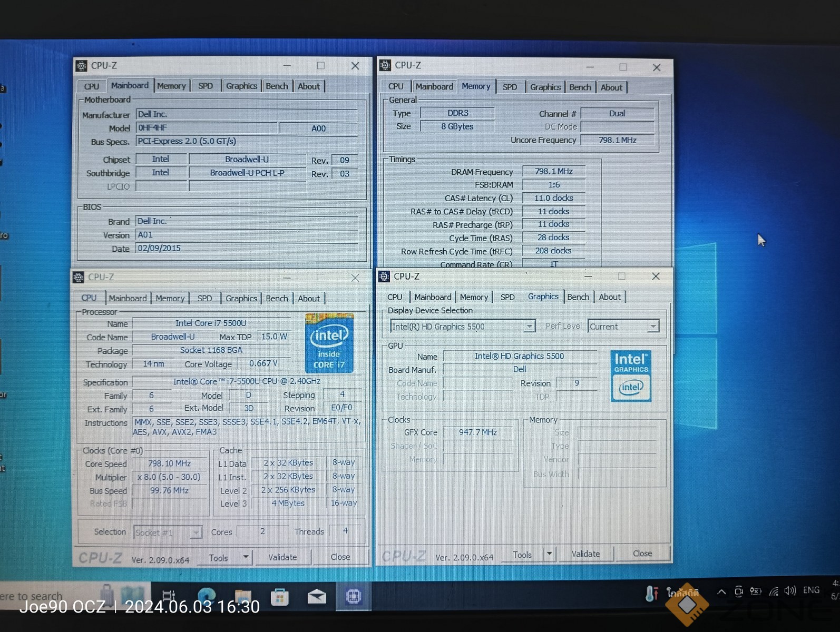Open Microsoft Store from the taskbar
840x632 pixels.
(x=280, y=597)
